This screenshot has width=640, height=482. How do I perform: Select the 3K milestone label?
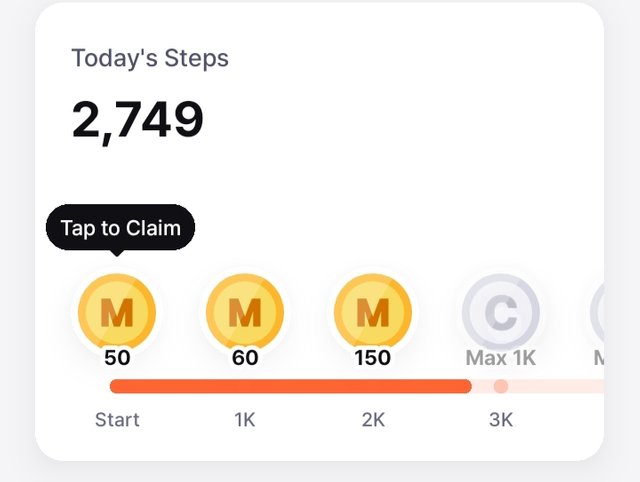[x=501, y=420]
